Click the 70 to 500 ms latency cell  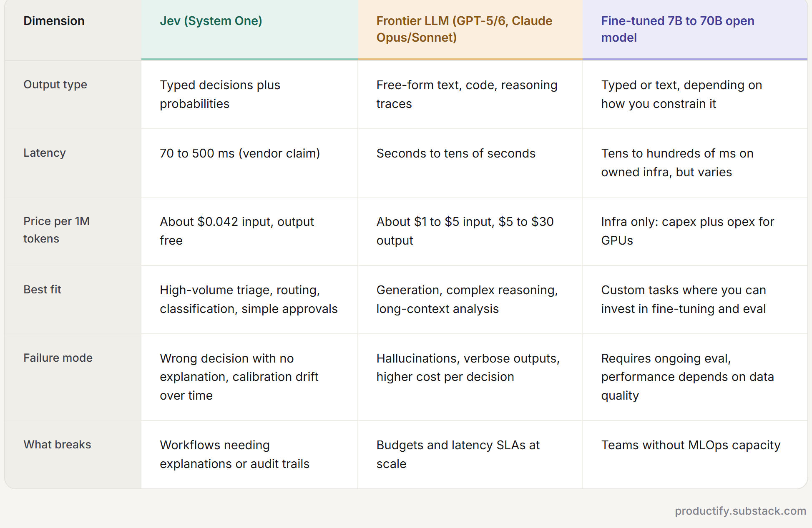coord(240,153)
